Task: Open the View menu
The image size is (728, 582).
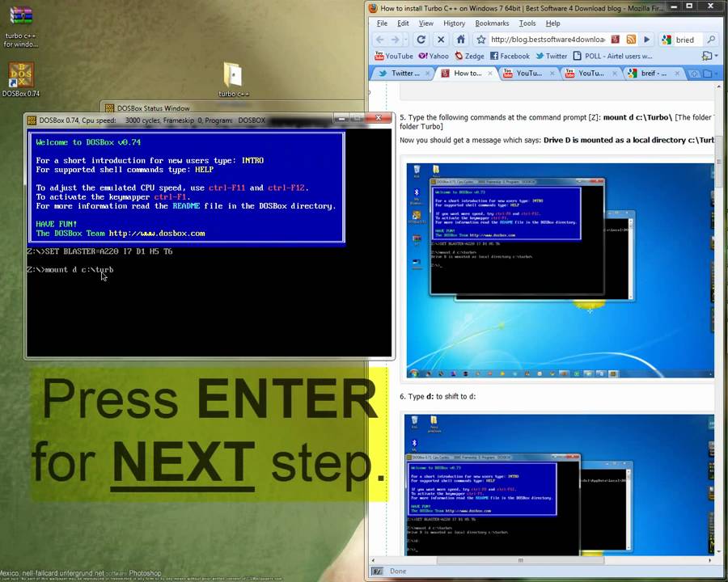Action: 425,23
